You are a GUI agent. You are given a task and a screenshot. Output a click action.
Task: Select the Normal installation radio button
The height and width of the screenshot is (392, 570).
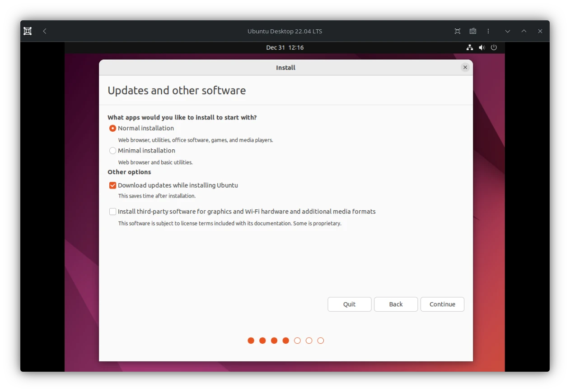[x=112, y=128]
